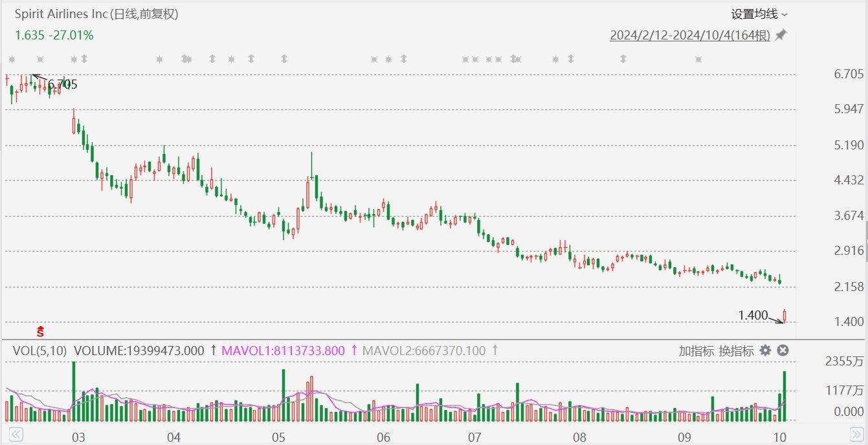The width and height of the screenshot is (868, 445).
Task: Click the up arrow beside the VOLUME value
Action: click(213, 350)
